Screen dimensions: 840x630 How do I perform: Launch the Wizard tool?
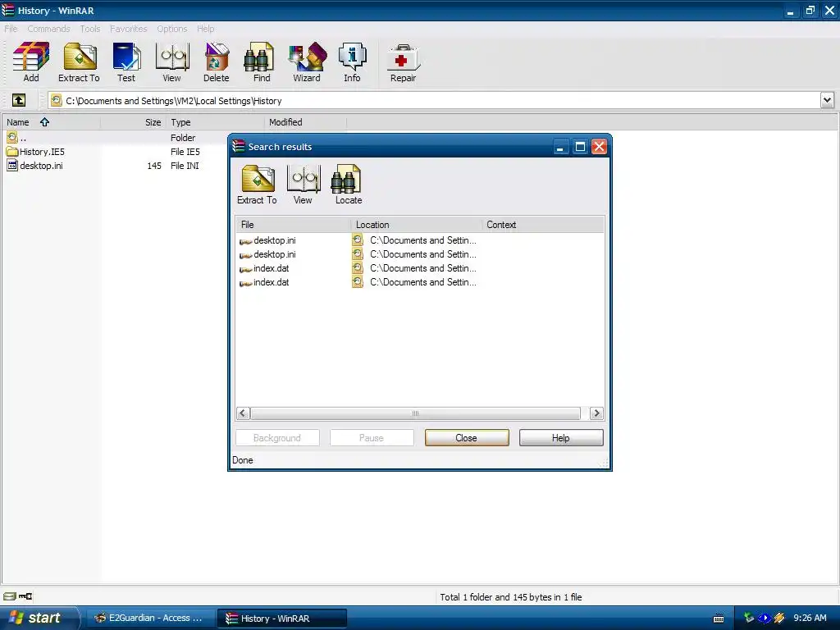coord(307,62)
